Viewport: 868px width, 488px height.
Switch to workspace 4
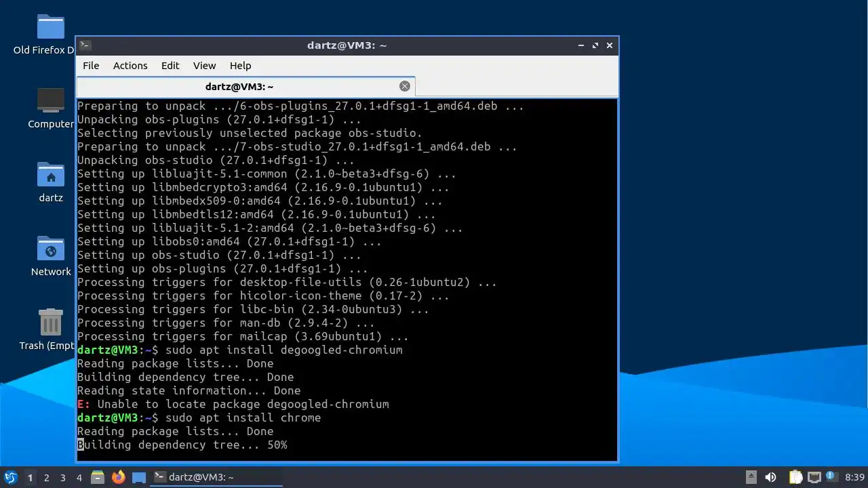point(79,477)
